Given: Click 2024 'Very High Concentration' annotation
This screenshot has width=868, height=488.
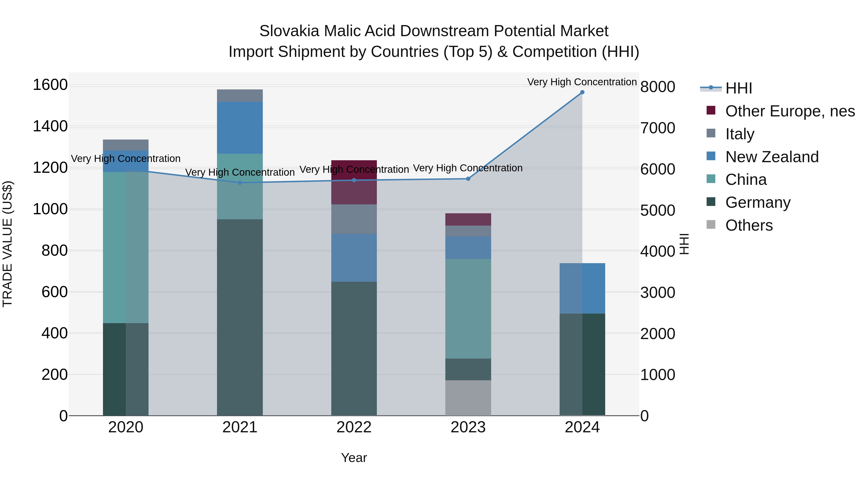Looking at the screenshot, I should pyautogui.click(x=582, y=82).
